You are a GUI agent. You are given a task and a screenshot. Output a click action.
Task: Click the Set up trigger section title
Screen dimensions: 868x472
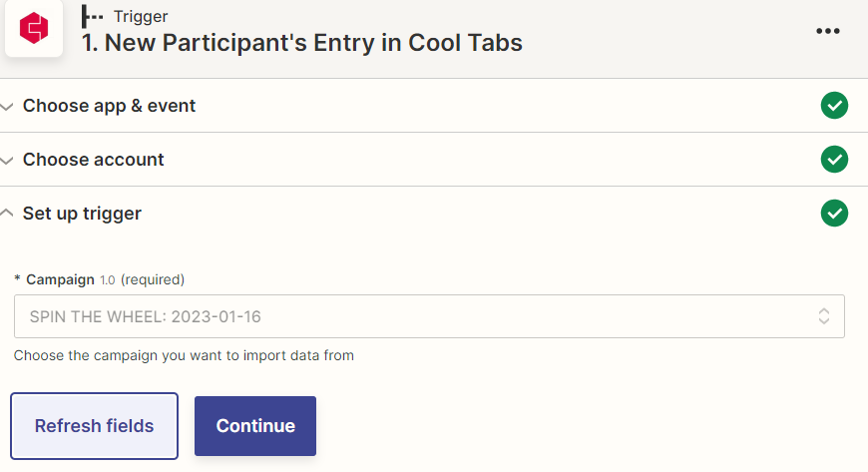click(x=82, y=214)
